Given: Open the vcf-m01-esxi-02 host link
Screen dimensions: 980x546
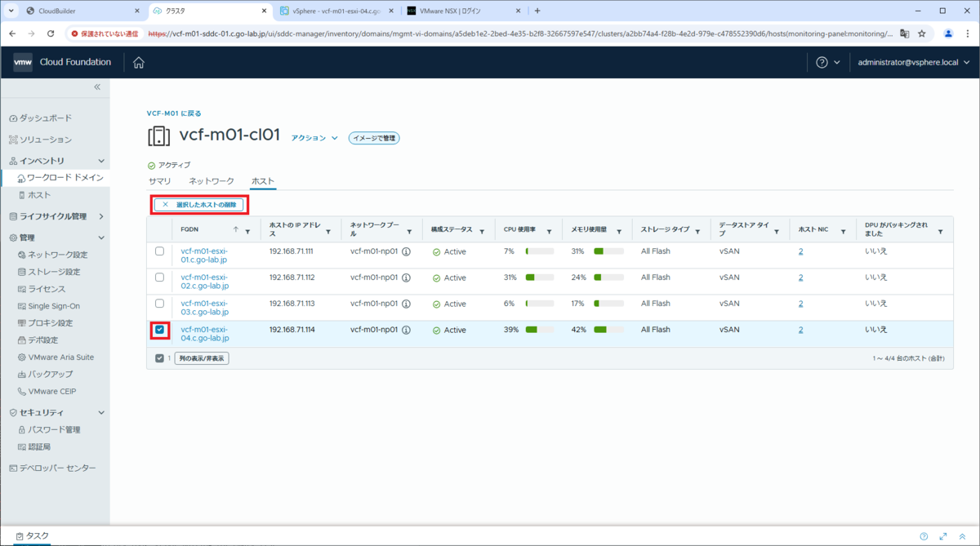Looking at the screenshot, I should pos(205,282).
